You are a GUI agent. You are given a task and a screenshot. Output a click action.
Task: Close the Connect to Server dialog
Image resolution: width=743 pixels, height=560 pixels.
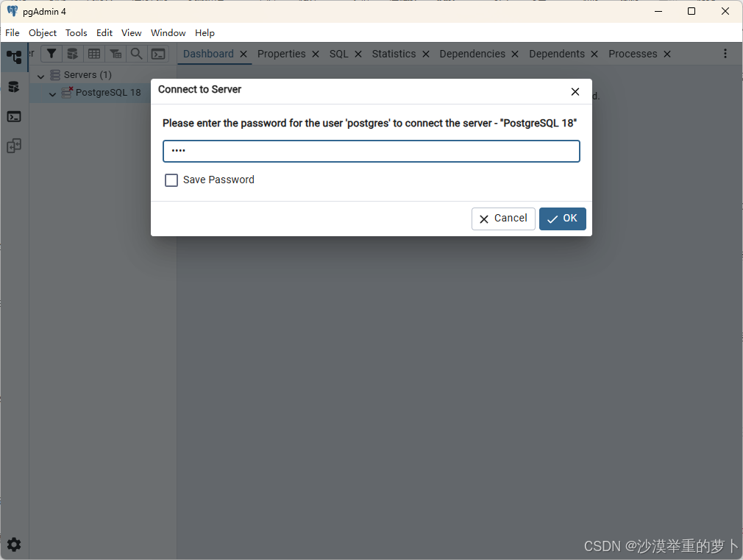(x=575, y=91)
